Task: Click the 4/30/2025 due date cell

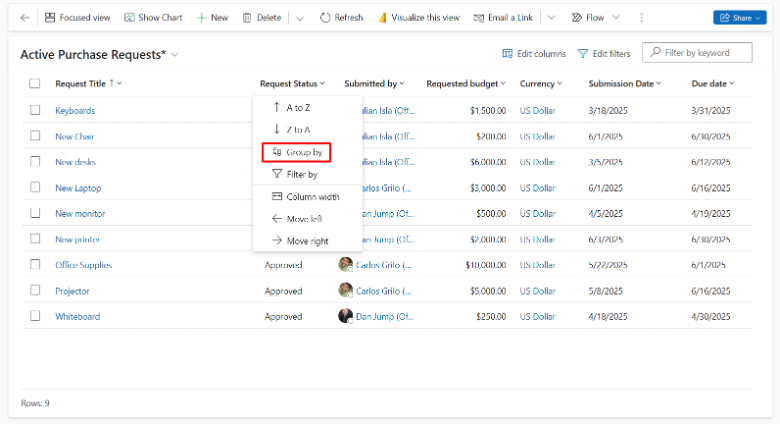Action: (710, 317)
